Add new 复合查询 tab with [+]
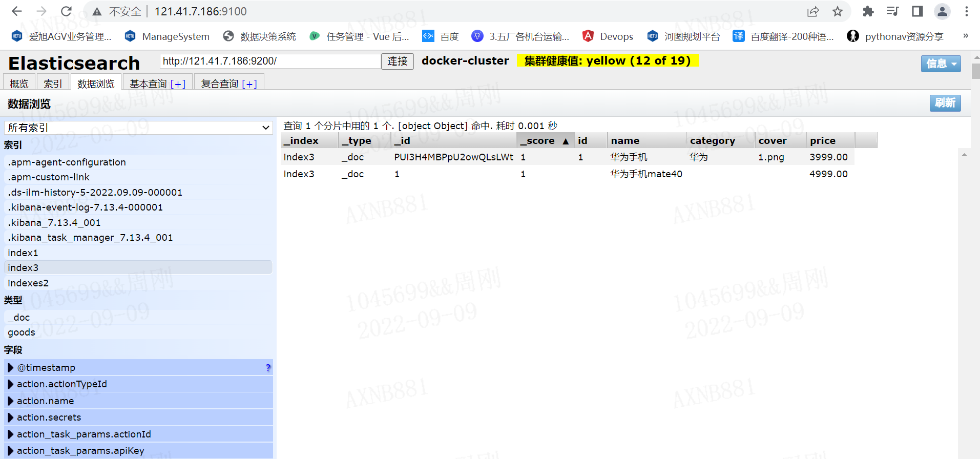980x459 pixels. [x=249, y=84]
